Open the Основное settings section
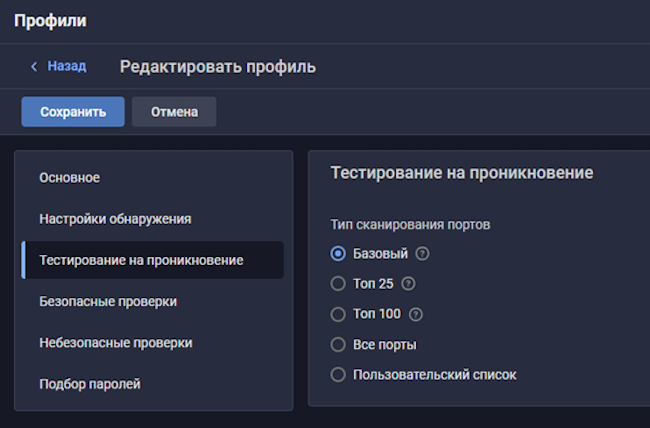This screenshot has height=428, width=650. tap(69, 177)
